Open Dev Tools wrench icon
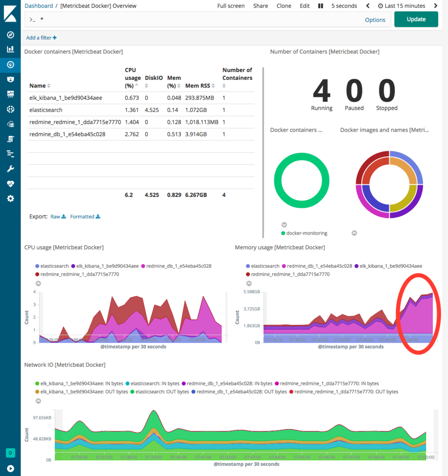 [x=10, y=169]
